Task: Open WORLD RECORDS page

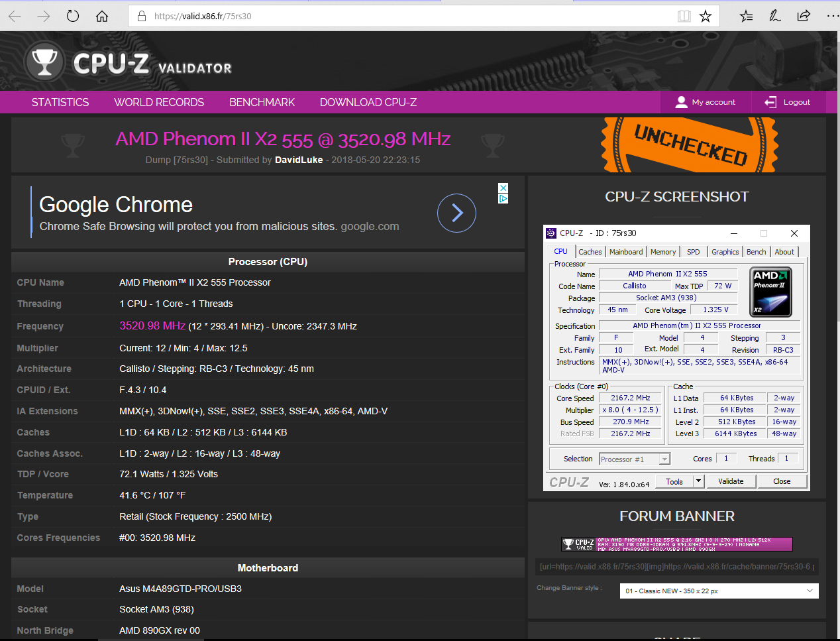Action: point(159,102)
